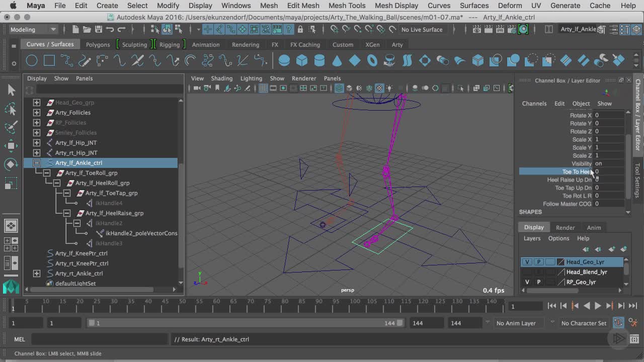Open Channels menu in Channel Box
Image resolution: width=644 pixels, height=362 pixels.
pos(534,104)
